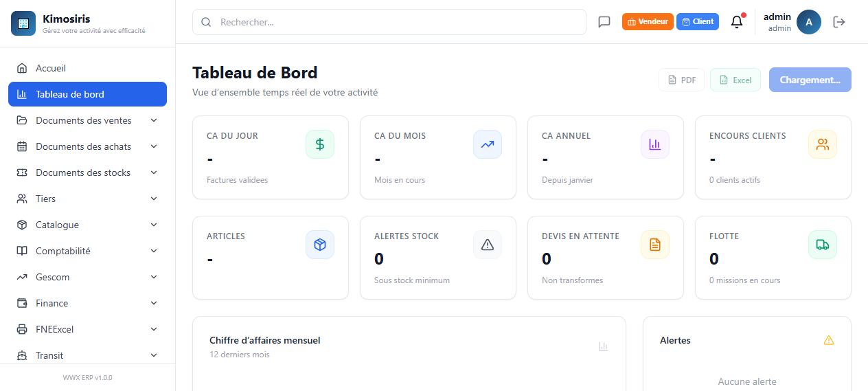Go to Accueil in sidebar
The height and width of the screenshot is (391, 868).
click(x=87, y=68)
